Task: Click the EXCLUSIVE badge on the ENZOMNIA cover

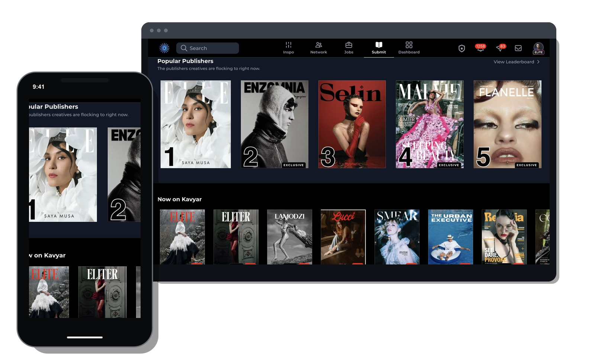Action: point(293,165)
